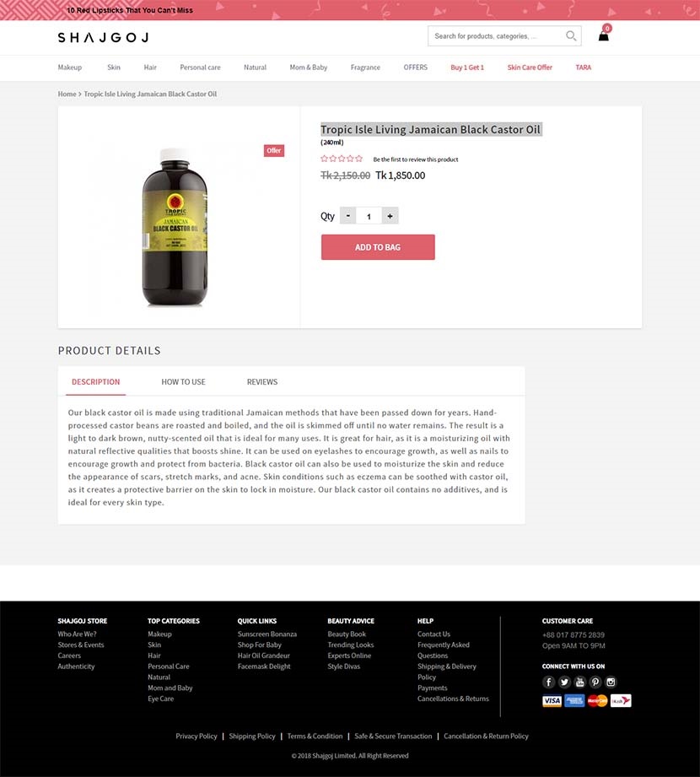Focus the product search field
The image size is (700, 777).
pos(496,35)
